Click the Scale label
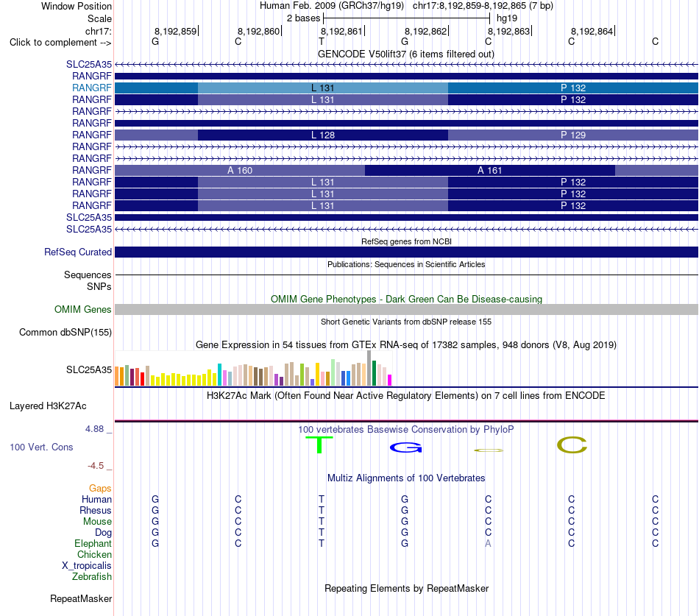The image size is (699, 616). pyautogui.click(x=99, y=18)
